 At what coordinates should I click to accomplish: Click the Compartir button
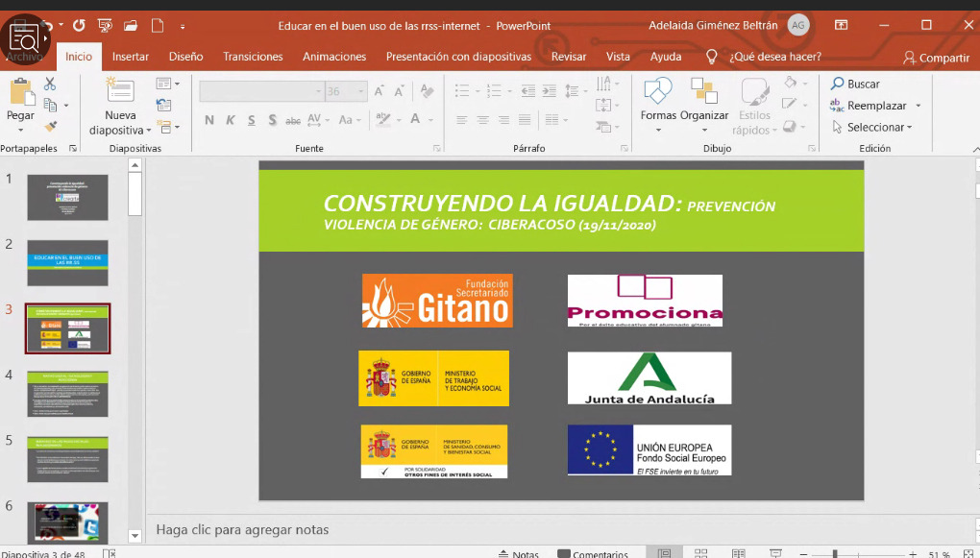coord(936,58)
